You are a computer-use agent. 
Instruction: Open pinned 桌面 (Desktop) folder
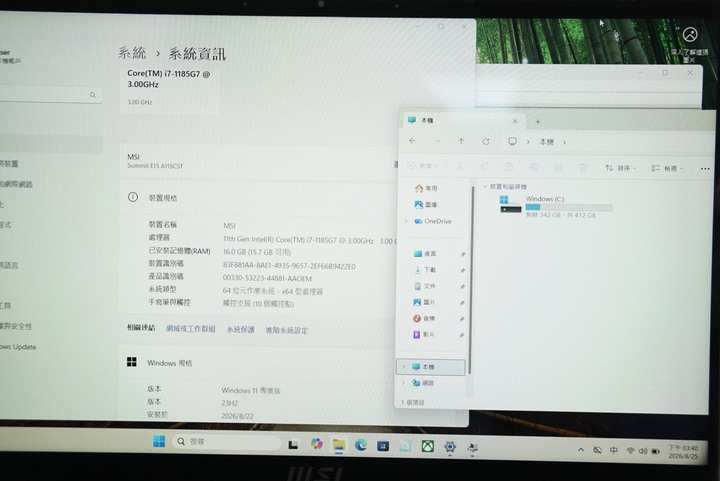coord(425,254)
